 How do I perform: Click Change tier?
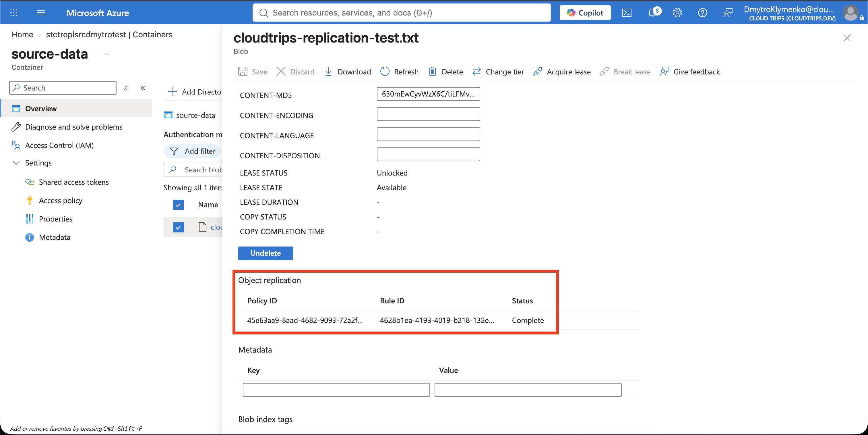498,72
